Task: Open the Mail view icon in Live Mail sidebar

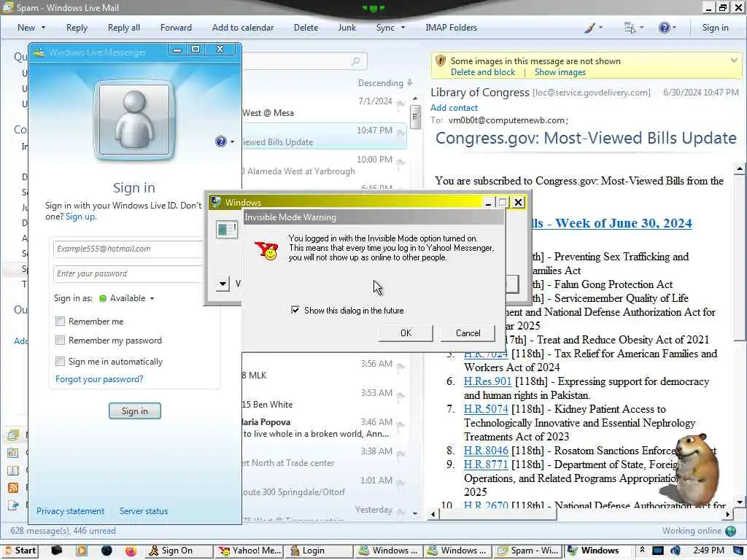Action: (13, 435)
